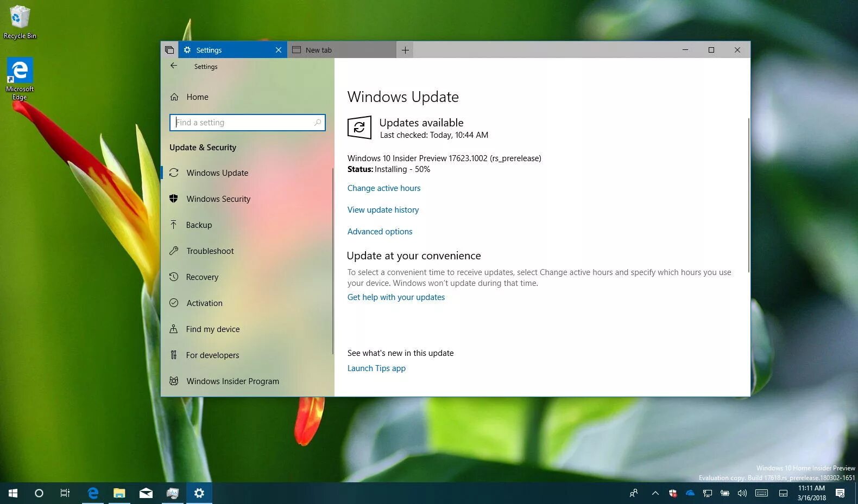Click the battery power tray icon

pos(725,493)
